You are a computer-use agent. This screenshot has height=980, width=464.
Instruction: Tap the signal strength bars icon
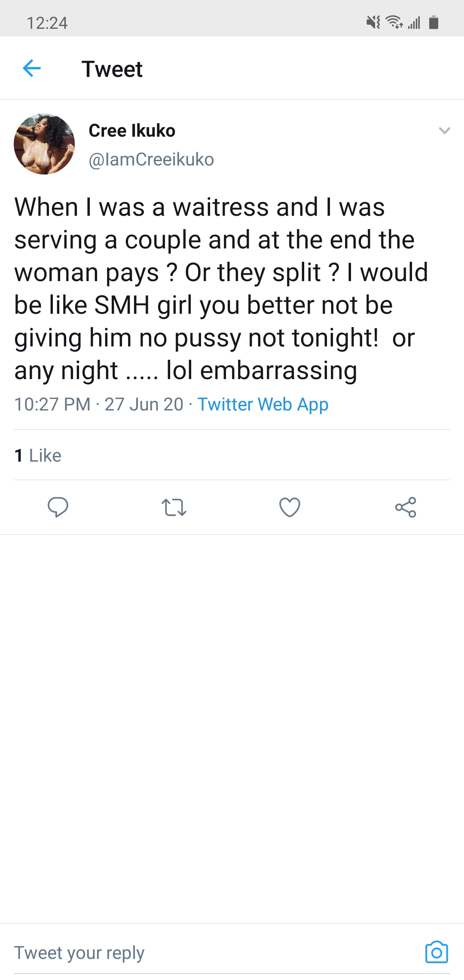(414, 22)
